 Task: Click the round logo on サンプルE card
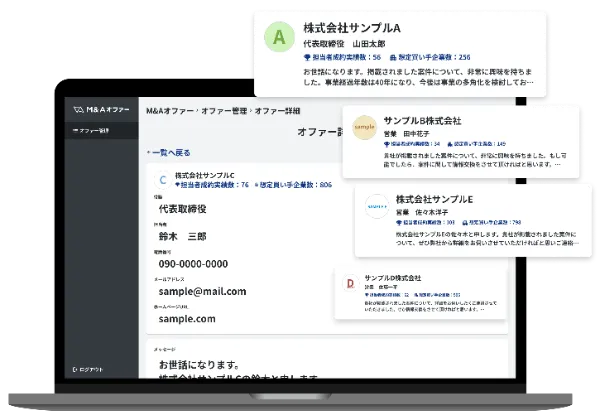(x=377, y=207)
